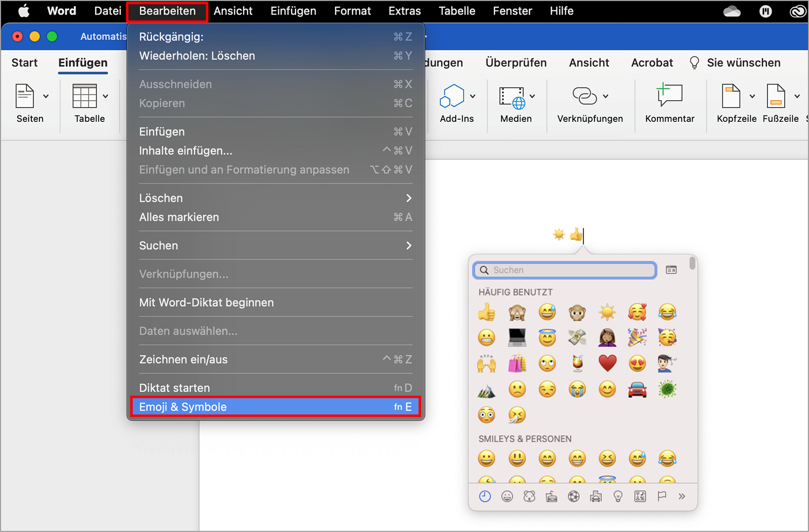Choose Diktat starten from the menu
Screen dimensions: 809x532
click(276, 388)
